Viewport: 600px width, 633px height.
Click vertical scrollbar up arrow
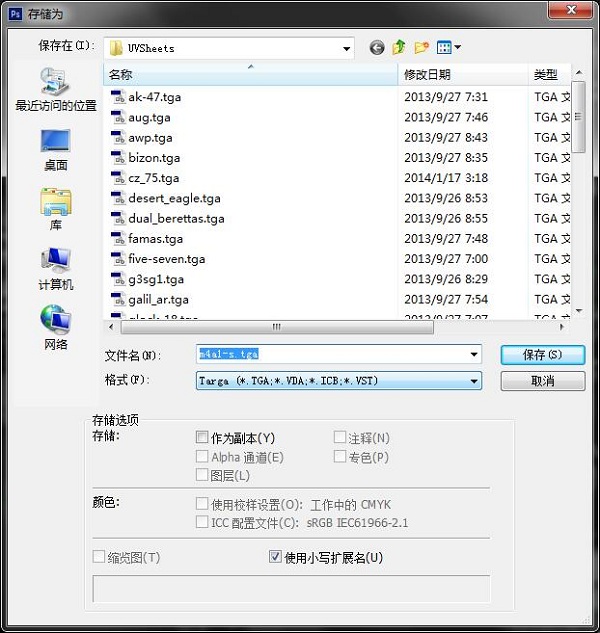(x=579, y=72)
